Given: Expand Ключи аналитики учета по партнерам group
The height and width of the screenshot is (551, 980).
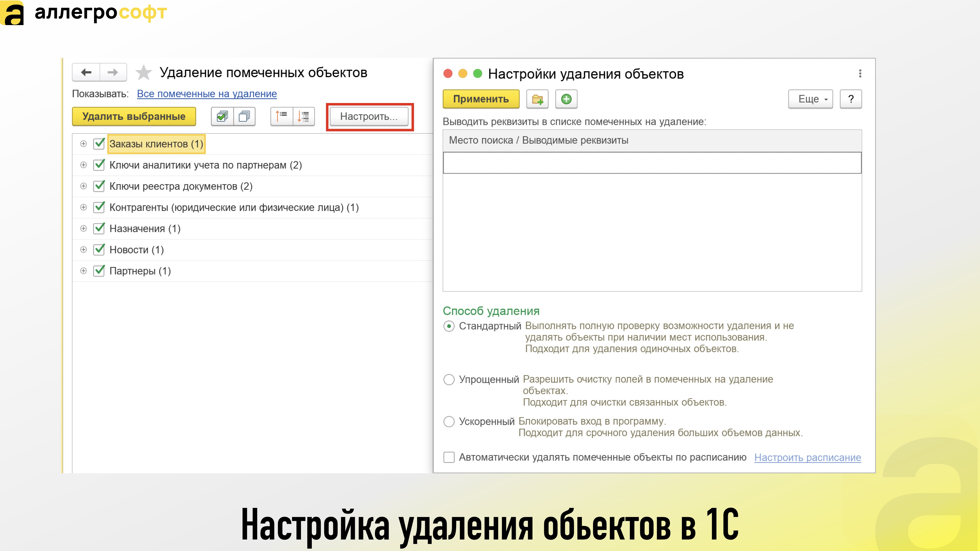Looking at the screenshot, I should click(83, 165).
